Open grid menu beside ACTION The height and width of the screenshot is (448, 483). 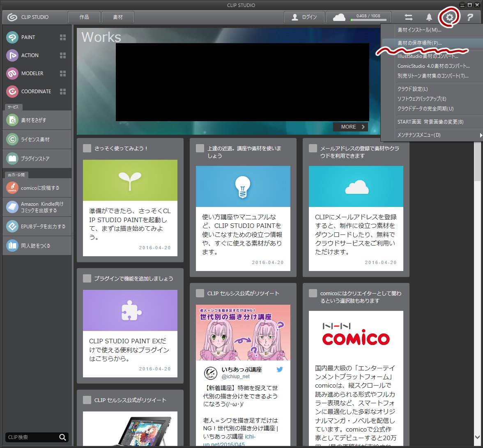[x=63, y=55]
